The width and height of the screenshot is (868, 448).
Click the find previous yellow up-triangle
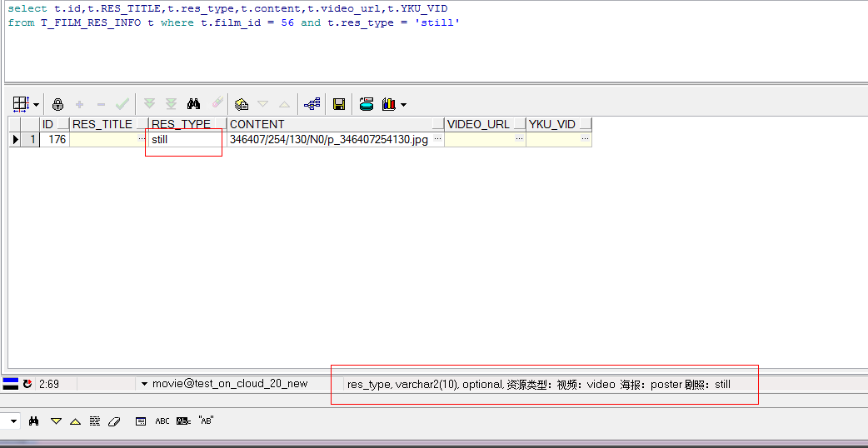coord(75,421)
